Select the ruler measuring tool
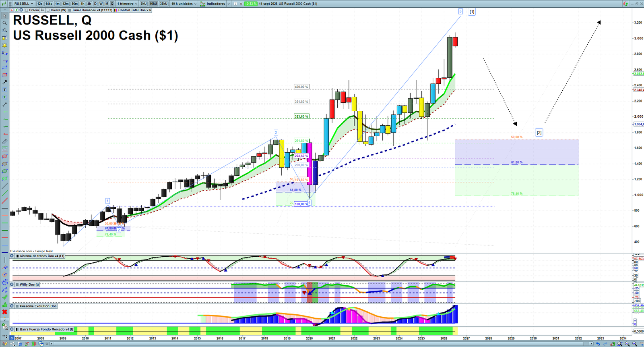The width and height of the screenshot is (644, 347). pos(5,141)
